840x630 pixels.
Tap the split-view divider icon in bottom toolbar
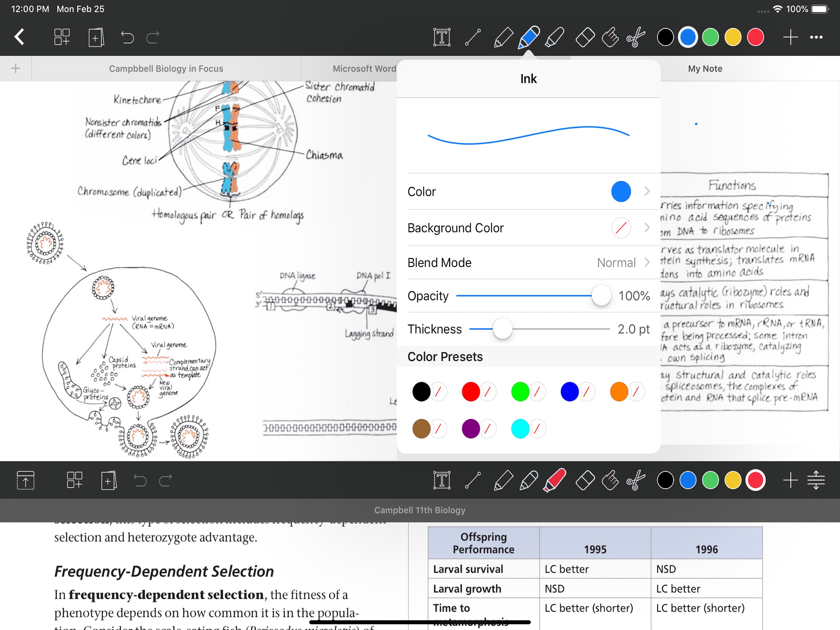pyautogui.click(x=816, y=480)
